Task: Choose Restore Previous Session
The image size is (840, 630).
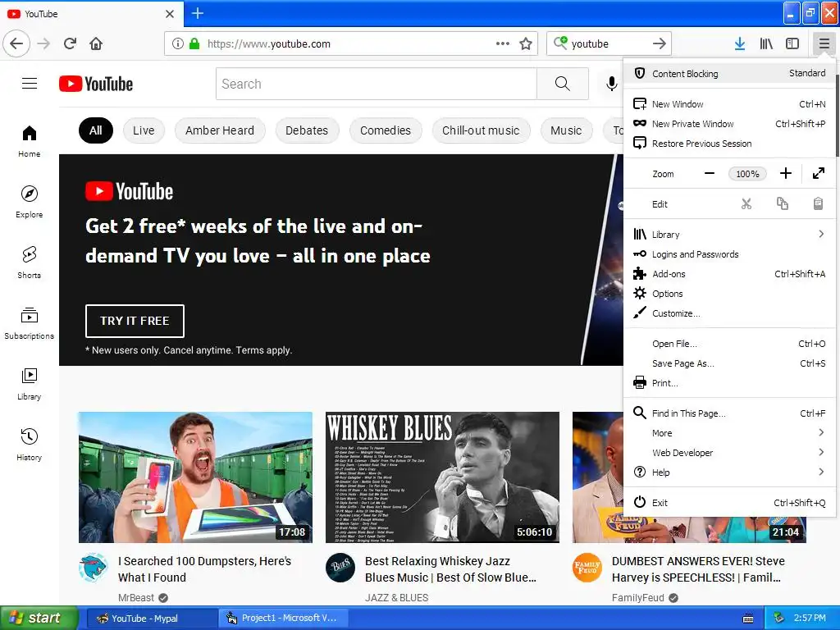Action: [729, 144]
